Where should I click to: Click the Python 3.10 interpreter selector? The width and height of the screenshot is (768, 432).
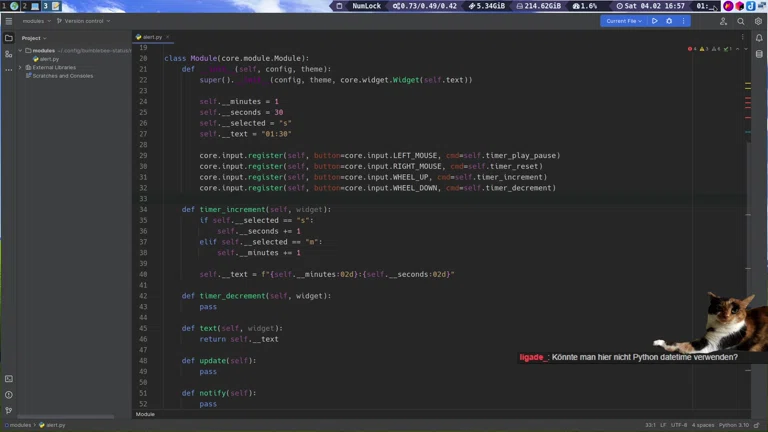tap(733, 425)
